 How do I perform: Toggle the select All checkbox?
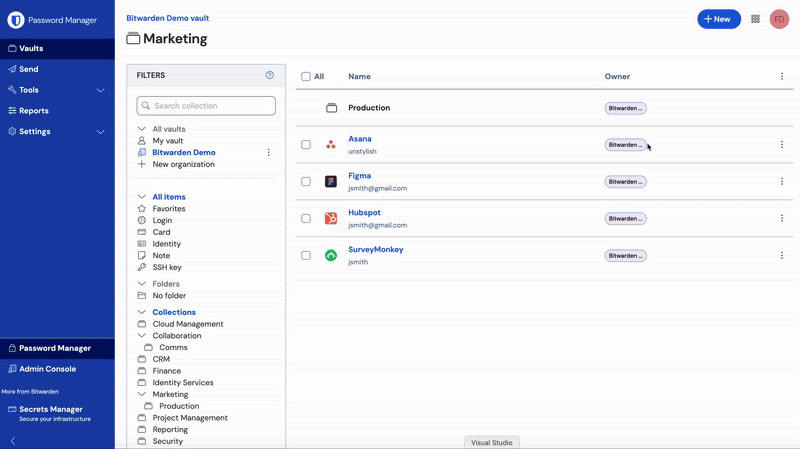click(x=306, y=77)
